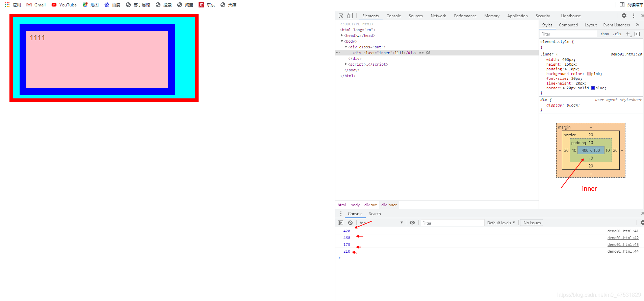Screen dimensions: 644x301
Task: Open console source link demo01.html:41
Action: coord(623,231)
